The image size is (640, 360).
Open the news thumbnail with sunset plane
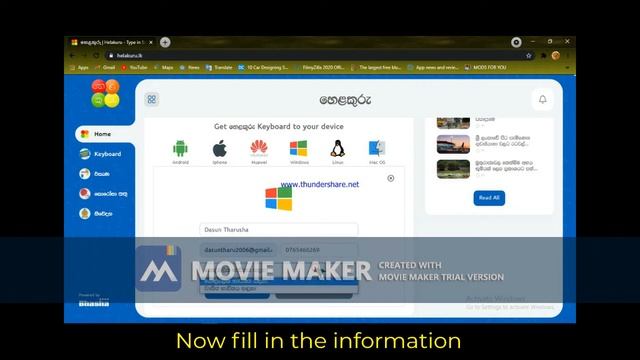[453, 144]
